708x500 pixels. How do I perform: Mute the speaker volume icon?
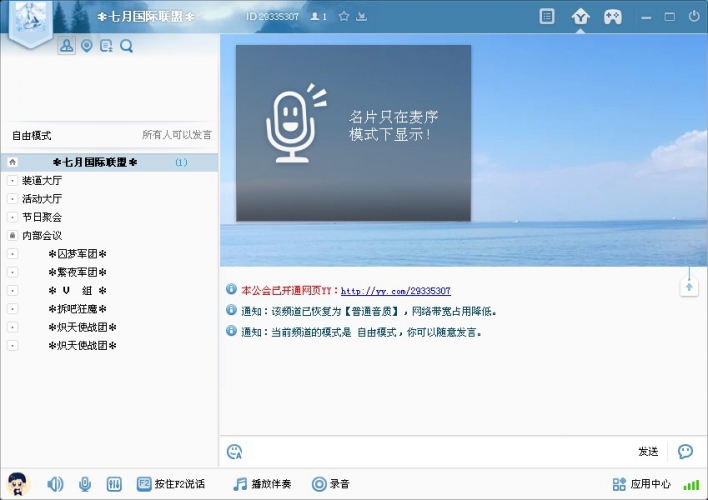55,484
